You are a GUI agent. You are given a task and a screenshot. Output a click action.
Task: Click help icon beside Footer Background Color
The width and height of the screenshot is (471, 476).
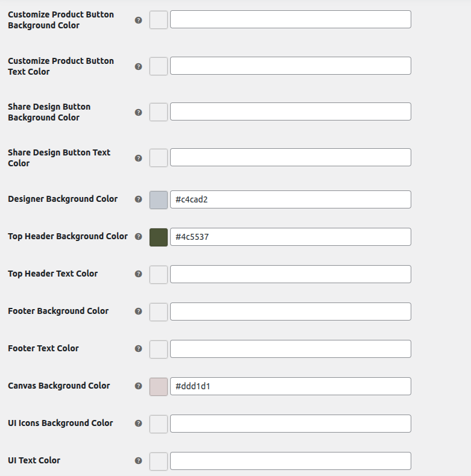pos(138,311)
